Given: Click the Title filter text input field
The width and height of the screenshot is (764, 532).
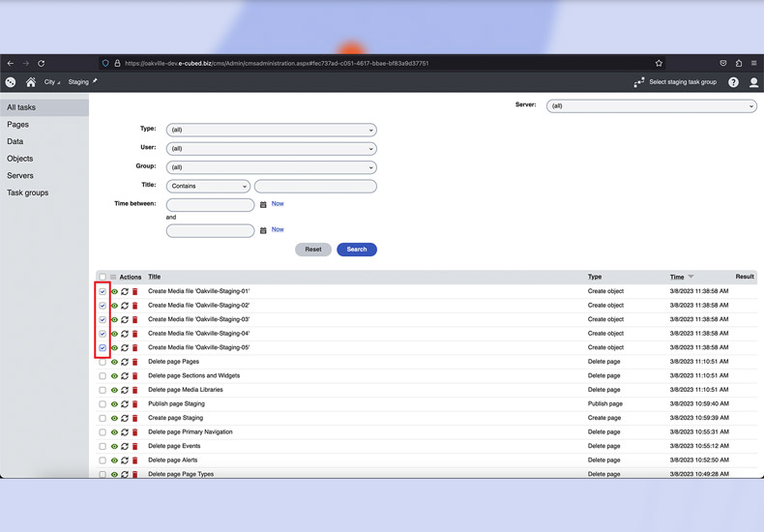Looking at the screenshot, I should 315,187.
